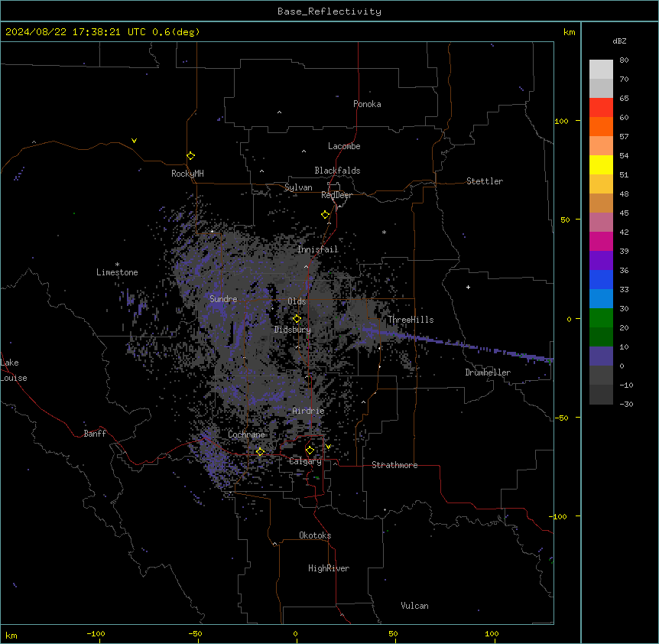Image resolution: width=659 pixels, height=644 pixels.
Task: Click the Calgary city label
Action: [x=305, y=461]
